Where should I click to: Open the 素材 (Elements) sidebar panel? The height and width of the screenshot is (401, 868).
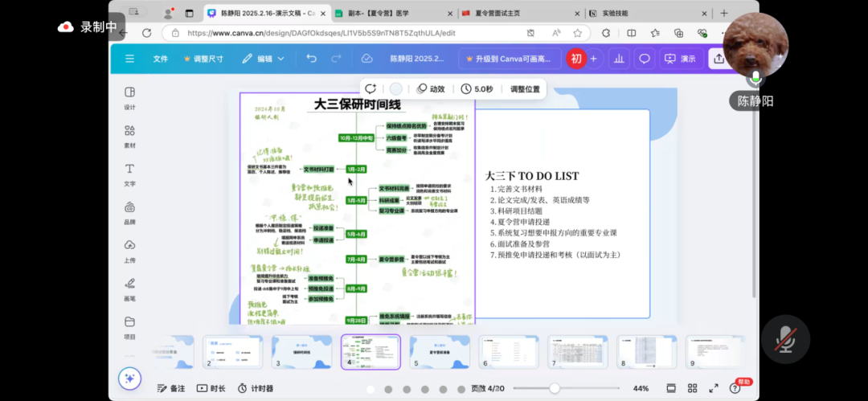click(129, 135)
